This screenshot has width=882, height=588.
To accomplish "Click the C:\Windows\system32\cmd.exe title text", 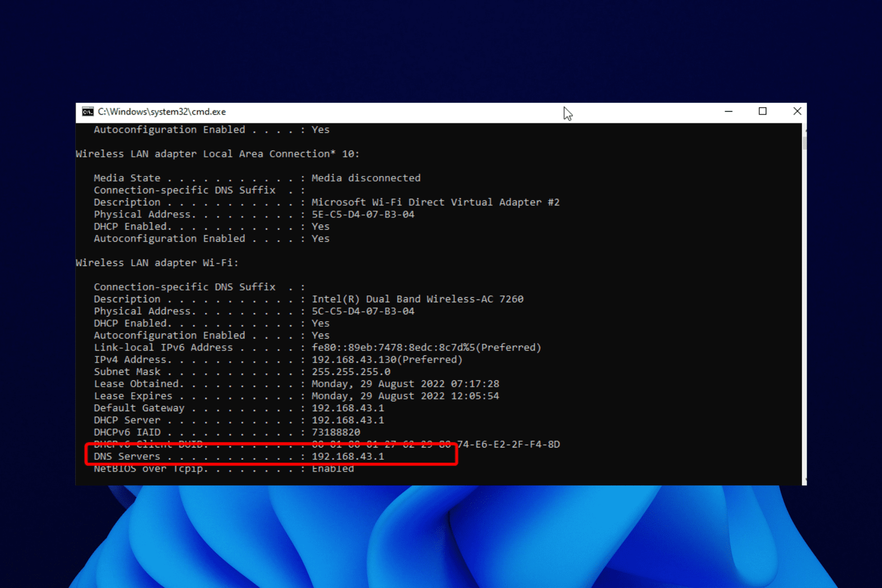I will 162,112.
